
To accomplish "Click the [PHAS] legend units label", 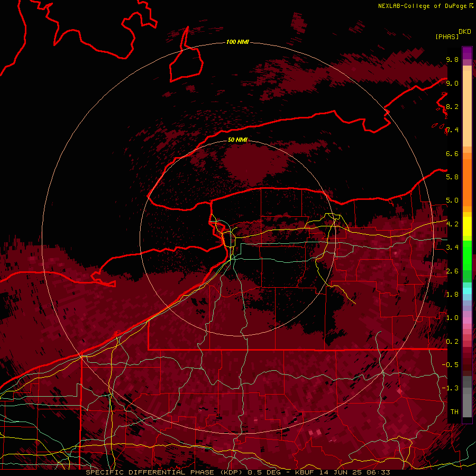I will tap(447, 37).
